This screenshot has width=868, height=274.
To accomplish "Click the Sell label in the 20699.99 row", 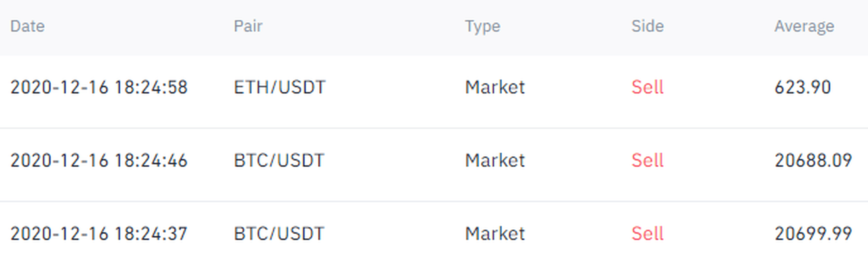I will point(647,234).
